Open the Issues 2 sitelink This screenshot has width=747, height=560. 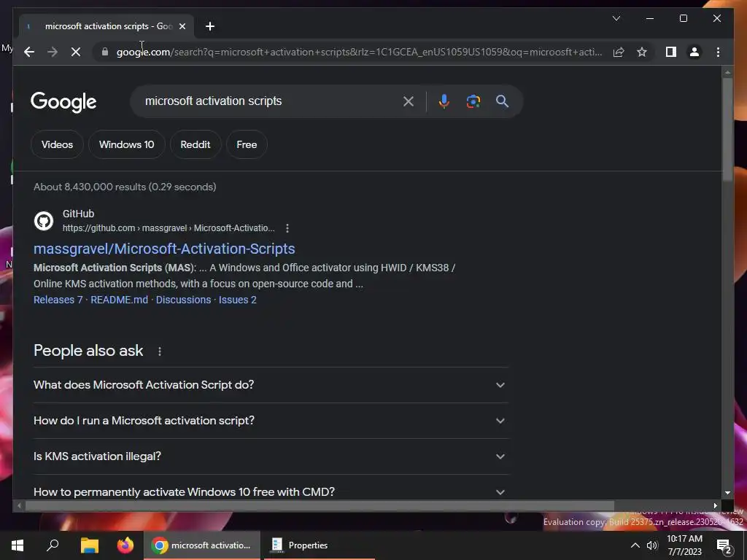(237, 300)
